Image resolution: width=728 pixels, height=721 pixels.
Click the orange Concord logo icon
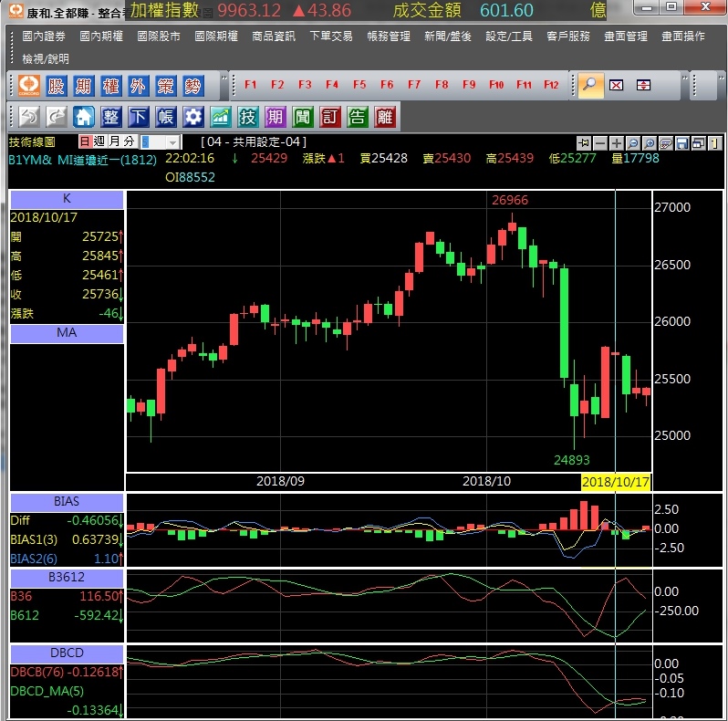29,86
